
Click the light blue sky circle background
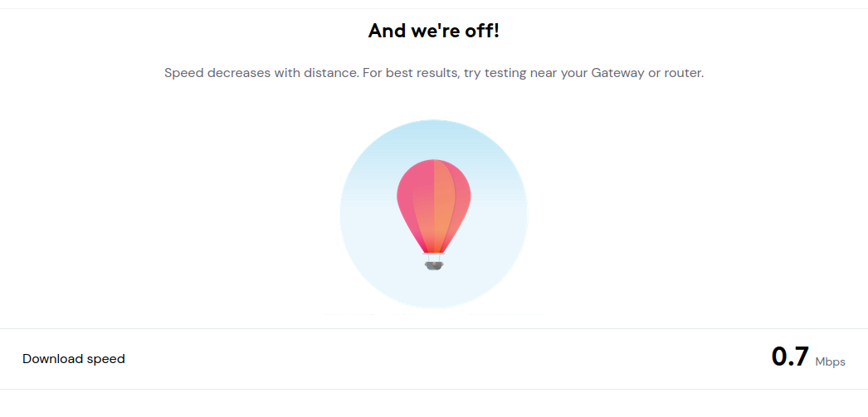tap(434, 214)
